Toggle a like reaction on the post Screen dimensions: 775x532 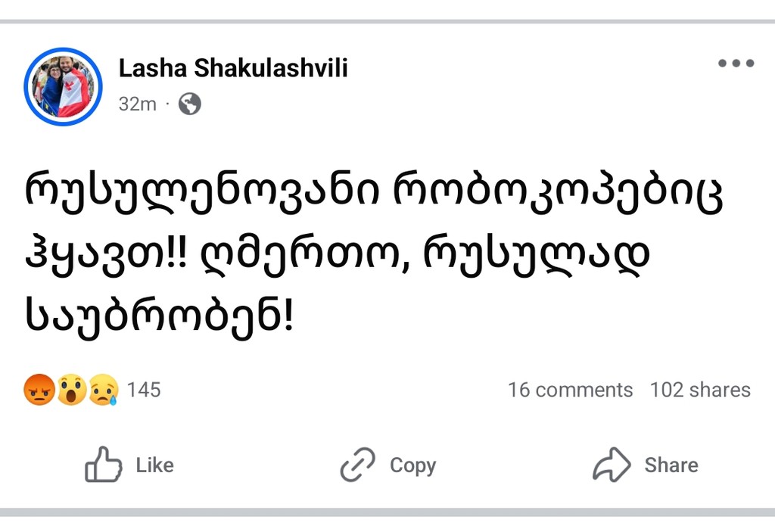(132, 465)
